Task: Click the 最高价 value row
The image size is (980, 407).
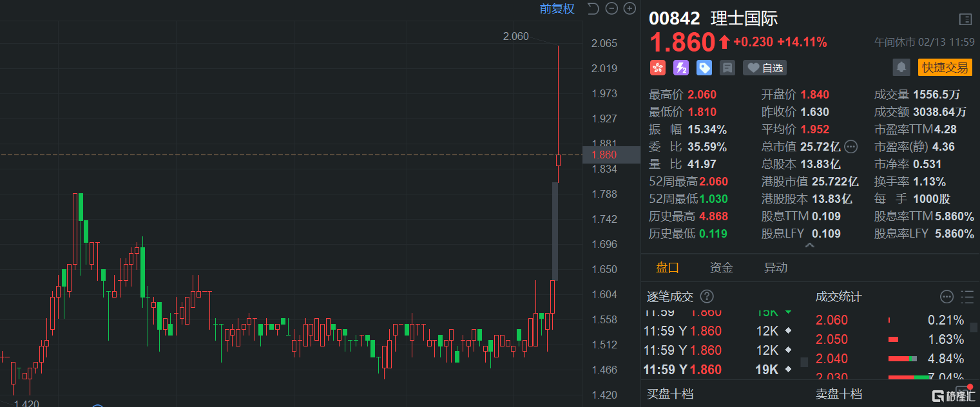Action: [682, 95]
